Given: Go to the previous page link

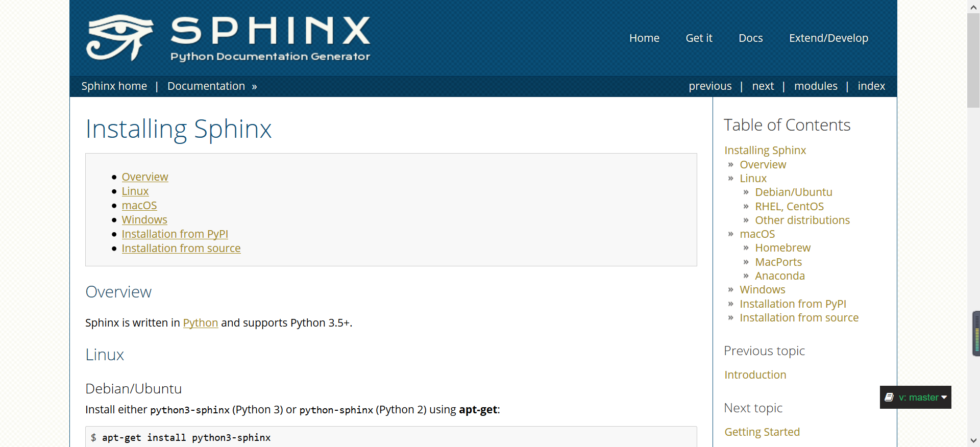Looking at the screenshot, I should pos(710,86).
